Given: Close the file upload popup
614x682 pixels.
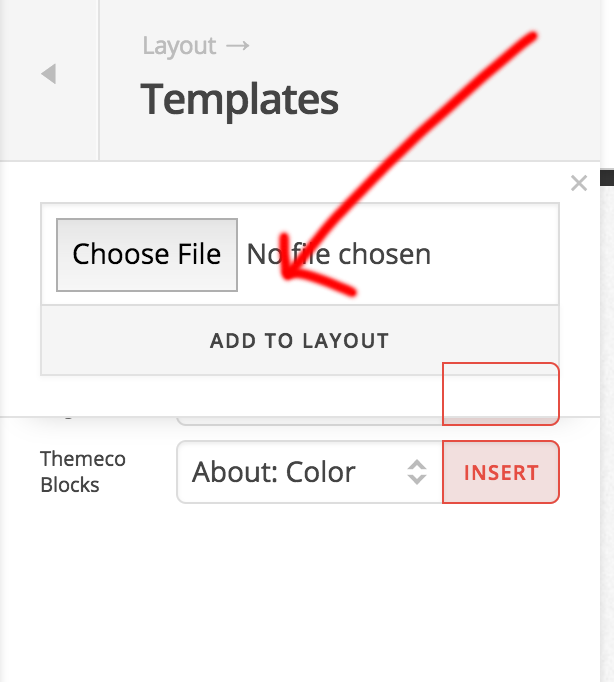Looking at the screenshot, I should 578,183.
